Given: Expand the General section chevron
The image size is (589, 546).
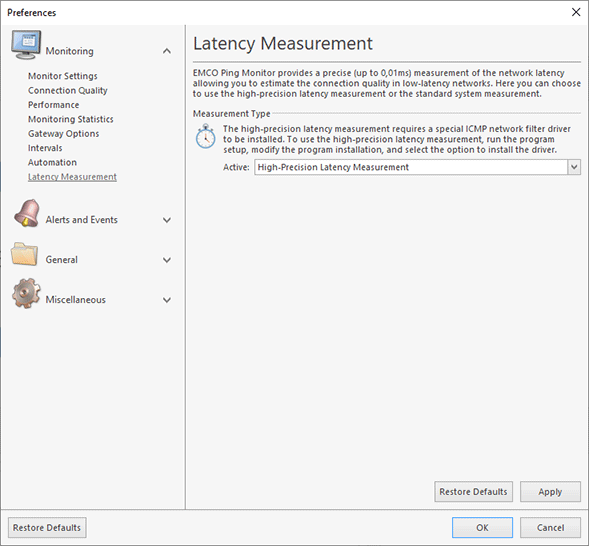Looking at the screenshot, I should pos(167,260).
